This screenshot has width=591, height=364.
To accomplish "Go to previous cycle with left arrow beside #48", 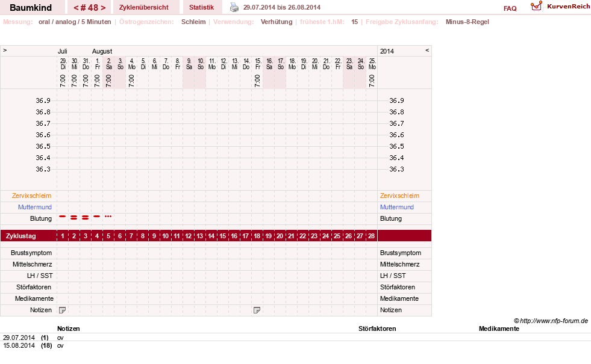I will point(76,8).
